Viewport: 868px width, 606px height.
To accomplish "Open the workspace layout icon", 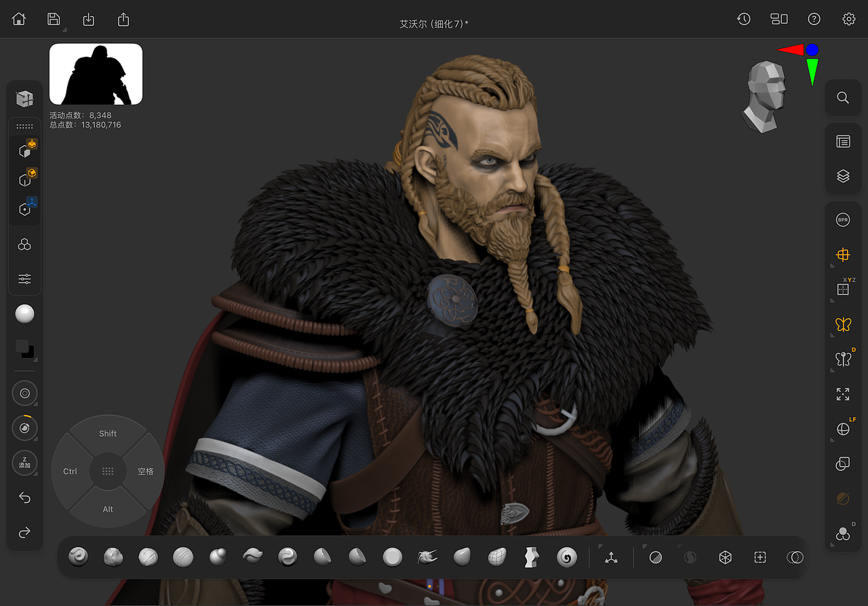I will click(779, 19).
